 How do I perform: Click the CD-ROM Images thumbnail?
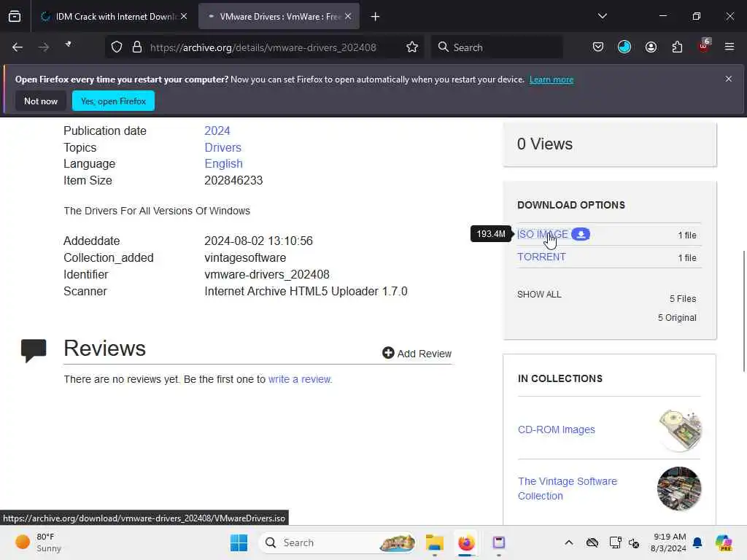pos(679,430)
